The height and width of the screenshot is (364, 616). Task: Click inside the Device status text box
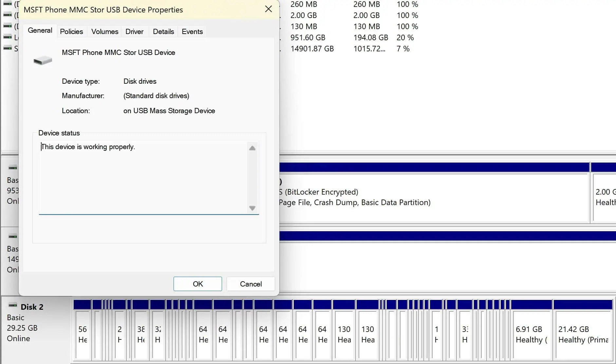tap(143, 177)
